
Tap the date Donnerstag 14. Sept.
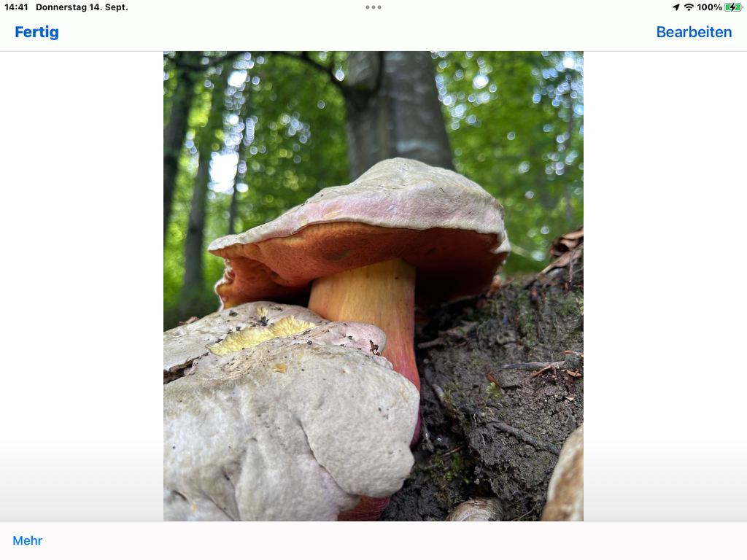82,7
